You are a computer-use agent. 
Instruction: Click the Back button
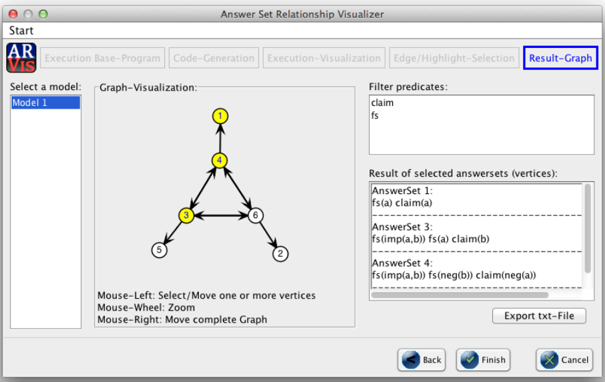(421, 360)
